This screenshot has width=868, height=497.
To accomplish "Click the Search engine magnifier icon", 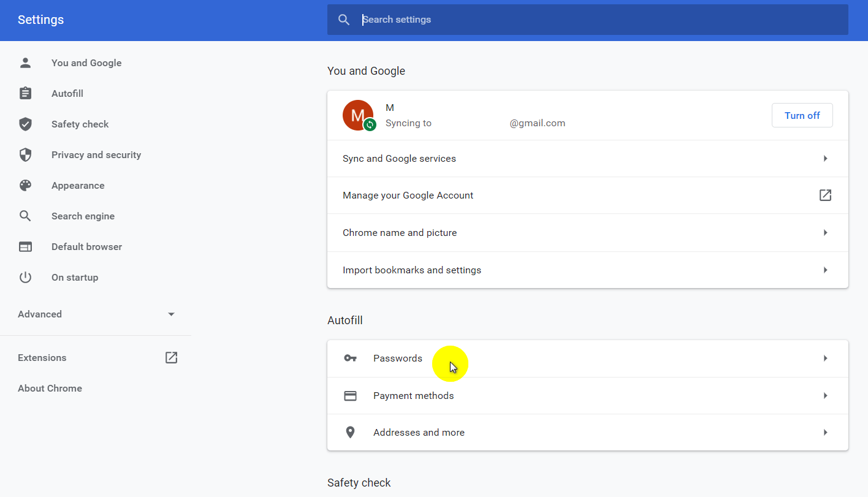I will [x=25, y=216].
